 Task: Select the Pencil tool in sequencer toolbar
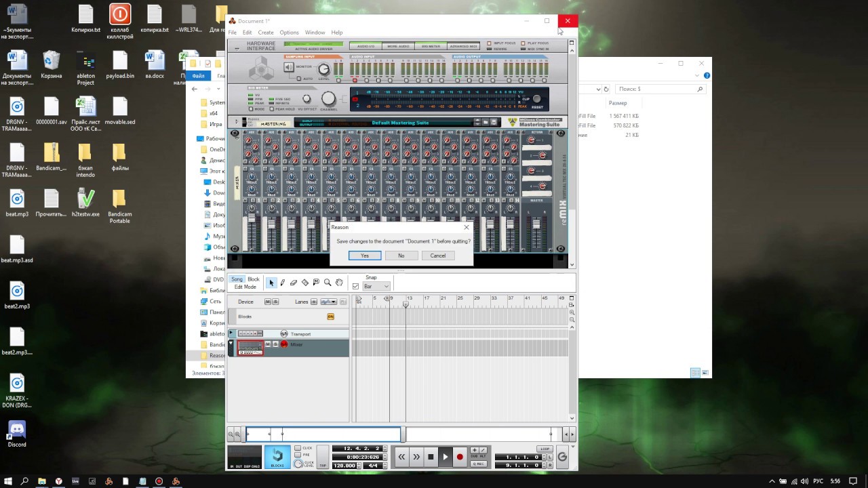pos(283,283)
